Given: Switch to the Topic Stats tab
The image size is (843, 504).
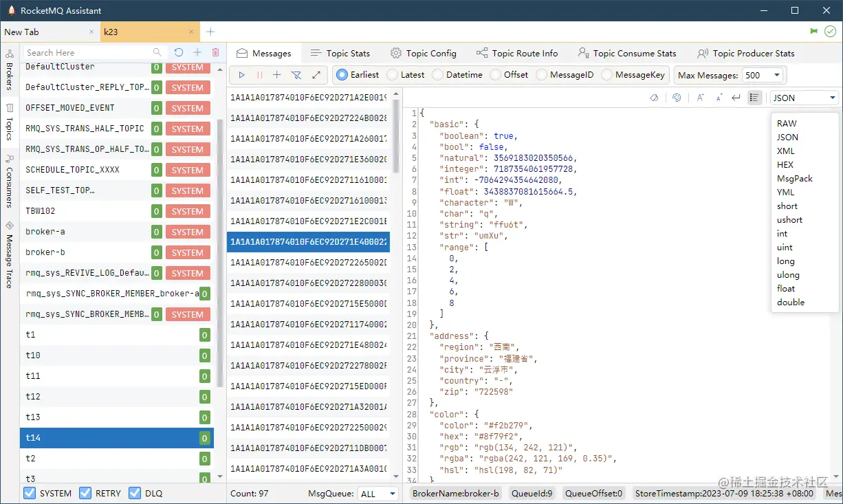Looking at the screenshot, I should coord(340,53).
